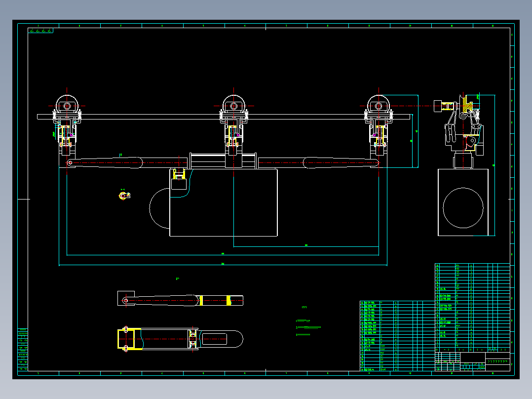This screenshot has height=399, width=532.
Task: Click the large circle in the side view
Action: point(463,208)
